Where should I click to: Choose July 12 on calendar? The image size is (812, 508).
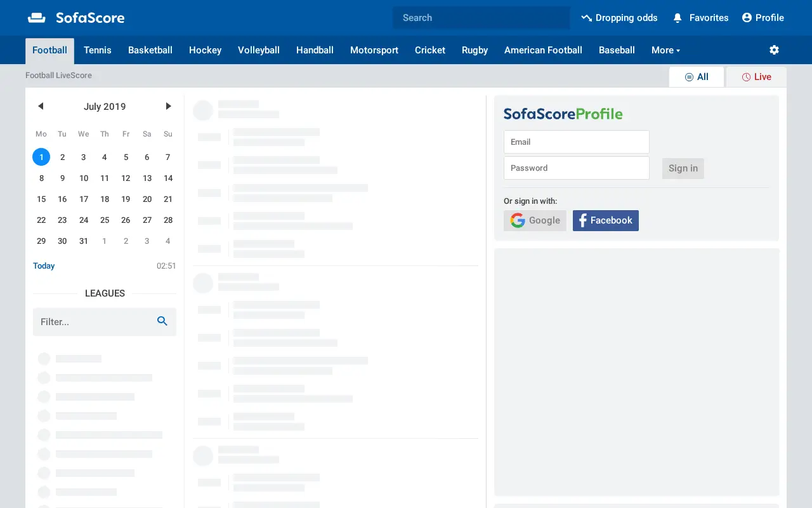(x=126, y=178)
